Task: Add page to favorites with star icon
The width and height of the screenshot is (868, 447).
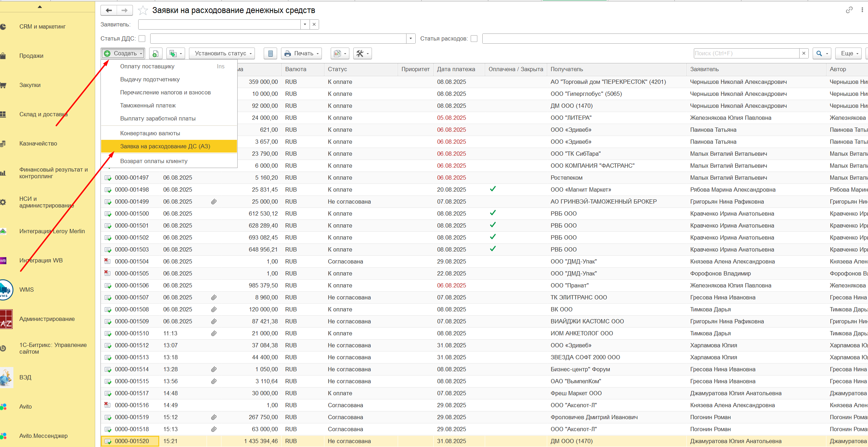Action: [143, 11]
